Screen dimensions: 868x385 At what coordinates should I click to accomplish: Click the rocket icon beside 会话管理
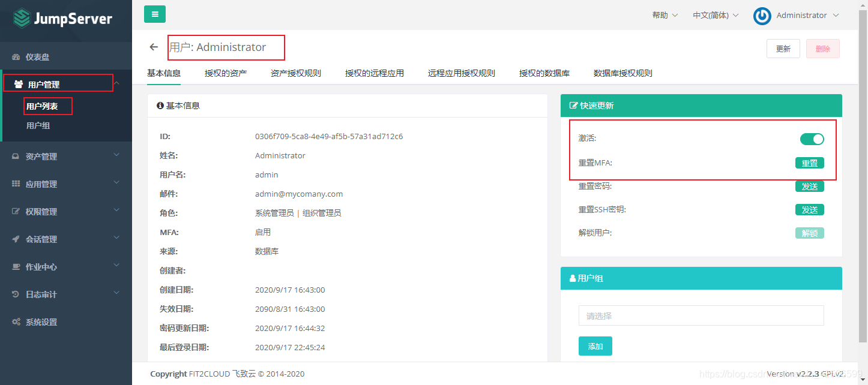pyautogui.click(x=16, y=239)
